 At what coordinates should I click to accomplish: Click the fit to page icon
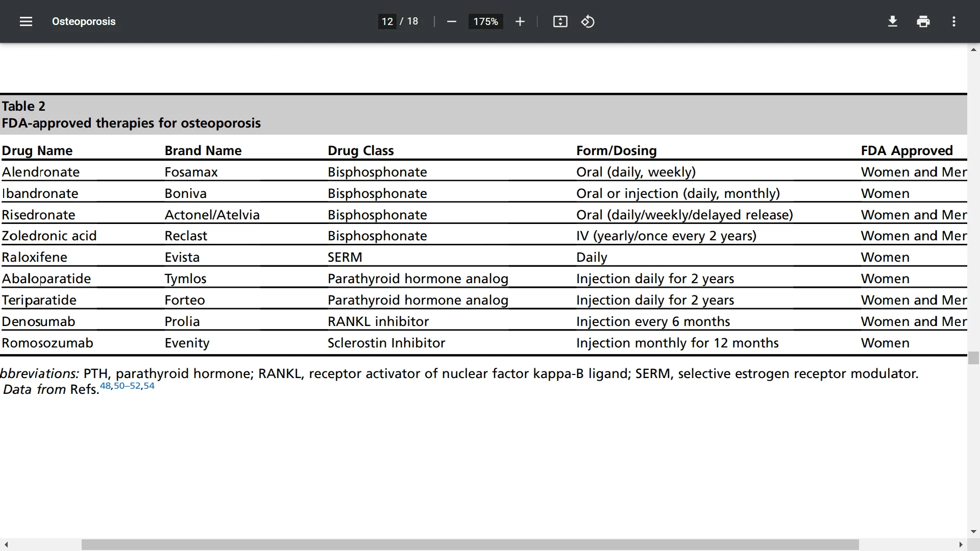coord(560,21)
